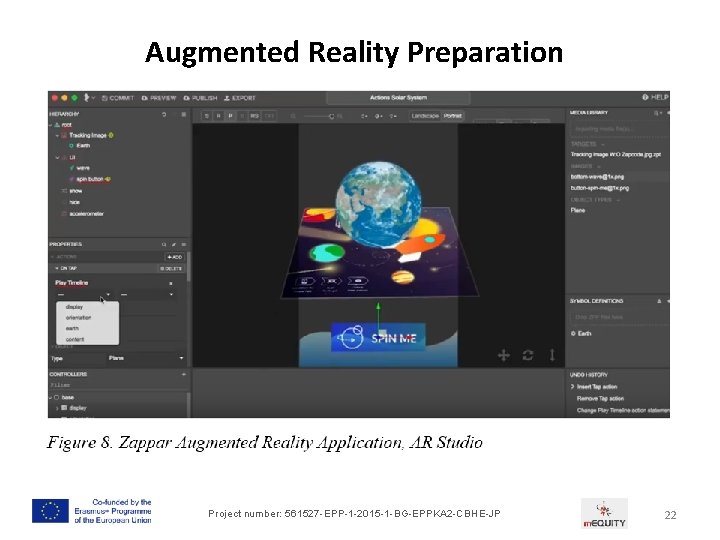Viewport: 720px width, 540px height.
Task: Collapse the UI group in the Hierarchy
Action: click(57, 158)
